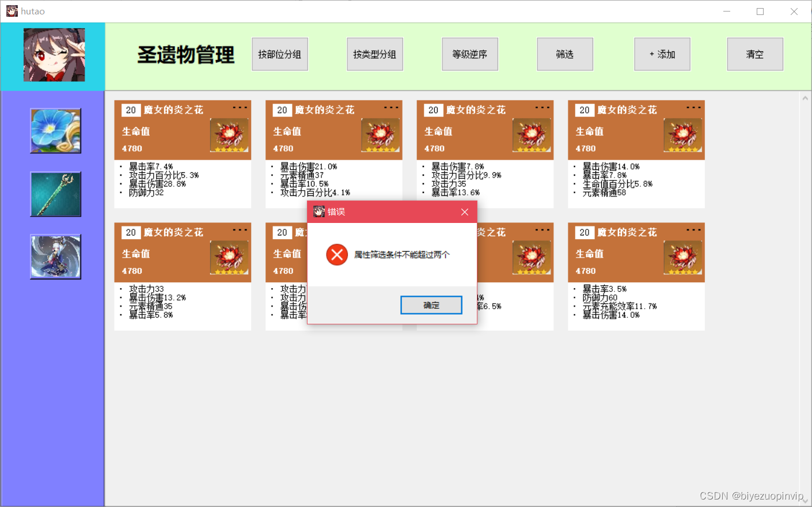Click flower icon on card with 暴击率7.4%
The height and width of the screenshot is (507, 812).
[x=229, y=135]
